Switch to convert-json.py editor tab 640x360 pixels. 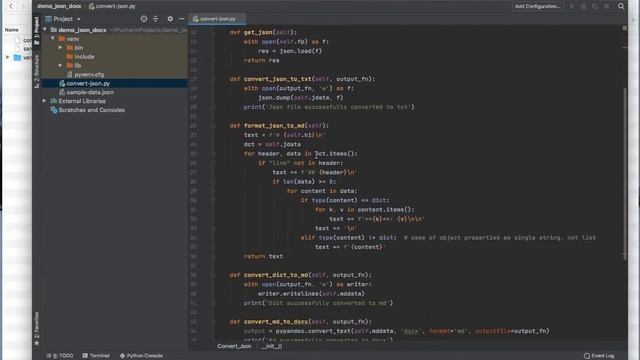pyautogui.click(x=218, y=19)
